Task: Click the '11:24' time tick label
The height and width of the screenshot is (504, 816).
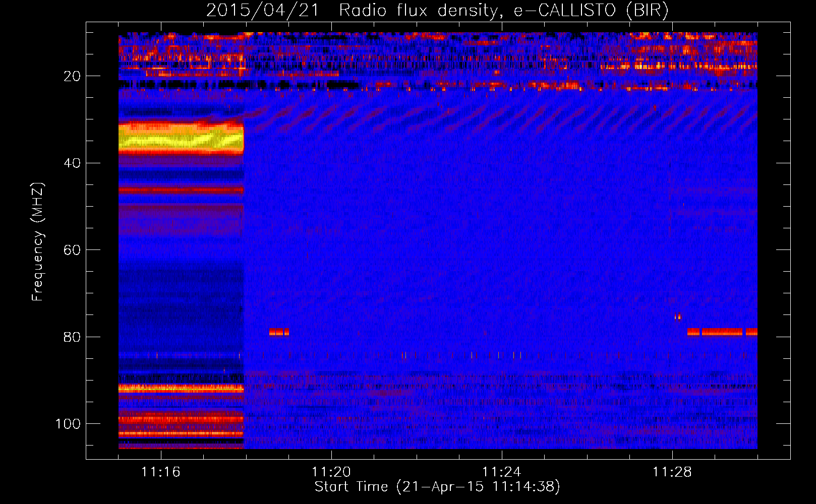Action: pos(502,472)
